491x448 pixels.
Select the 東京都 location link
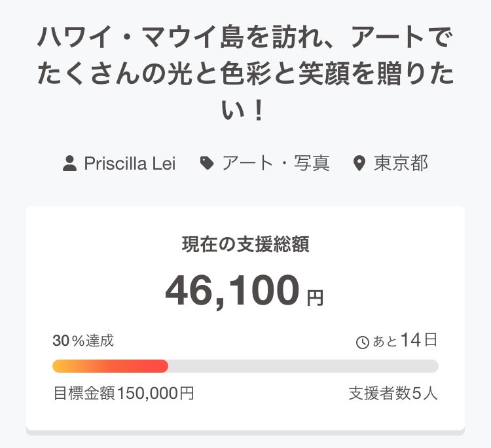tap(401, 163)
